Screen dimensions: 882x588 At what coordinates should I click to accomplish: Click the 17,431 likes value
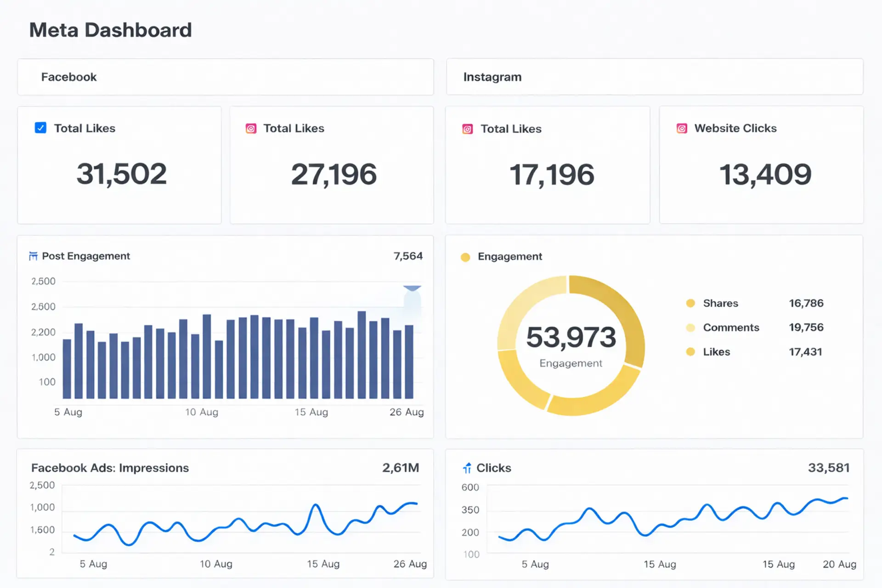tap(805, 352)
